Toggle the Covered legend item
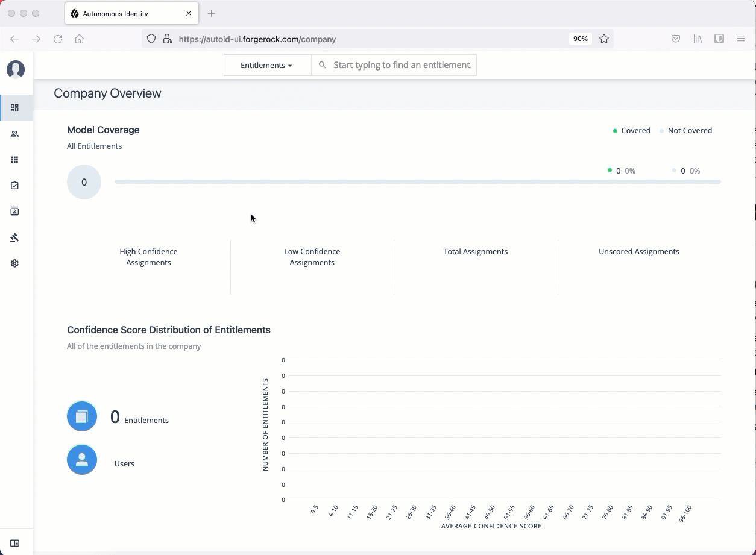Image resolution: width=756 pixels, height=555 pixels. tap(631, 131)
